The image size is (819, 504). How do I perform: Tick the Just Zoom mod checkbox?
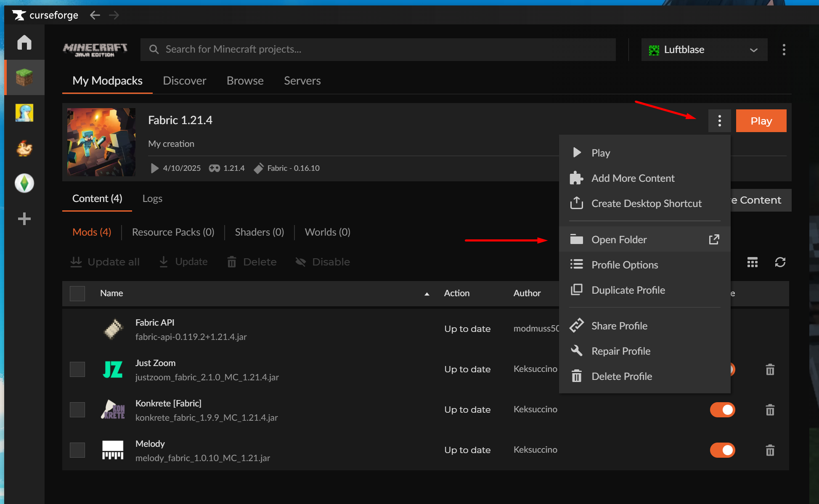[x=77, y=369]
